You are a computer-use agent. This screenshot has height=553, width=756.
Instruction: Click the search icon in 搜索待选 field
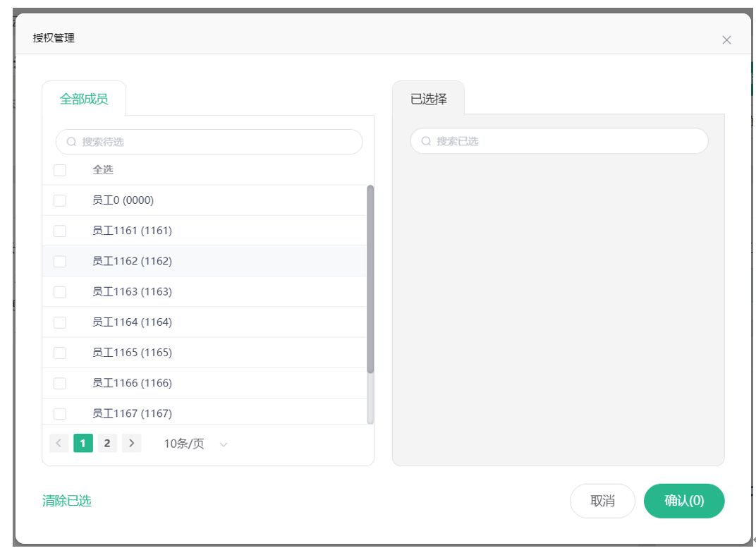[x=71, y=142]
